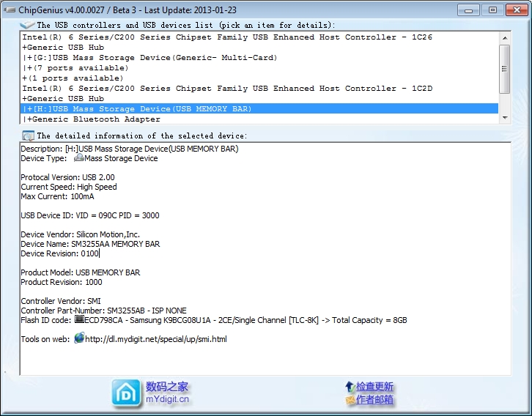Click the Product Model: USB MEMORY BAR line

click(x=81, y=272)
